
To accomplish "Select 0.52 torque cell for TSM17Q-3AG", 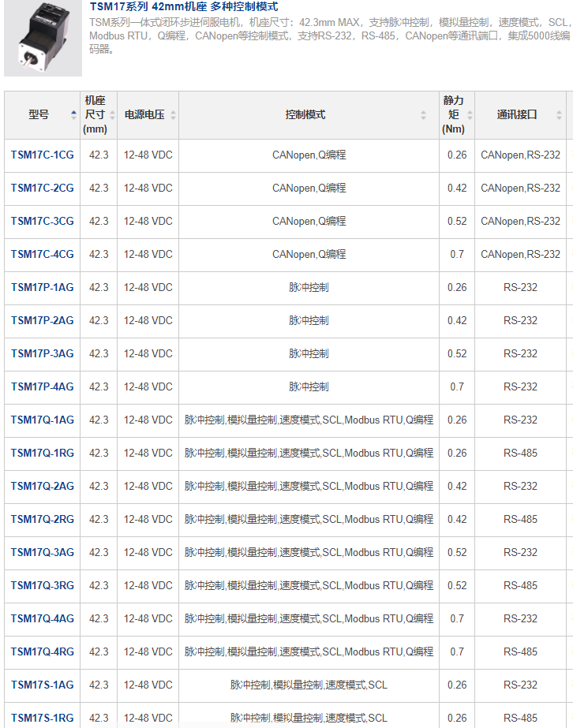I will coord(457,552).
